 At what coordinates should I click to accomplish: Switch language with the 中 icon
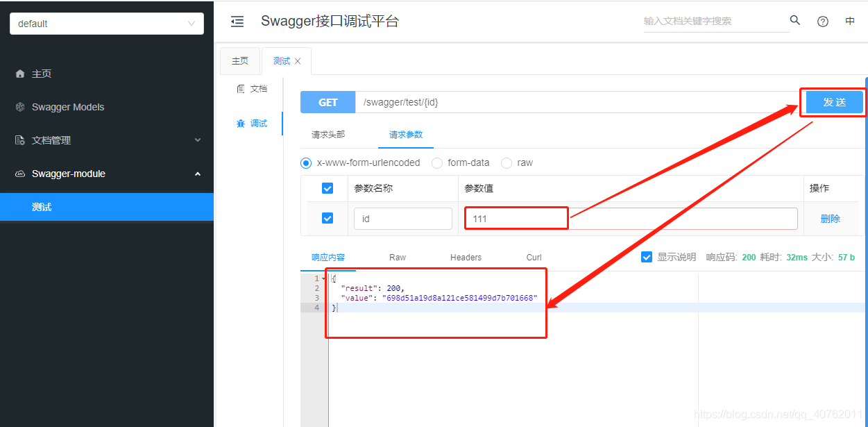tap(849, 21)
